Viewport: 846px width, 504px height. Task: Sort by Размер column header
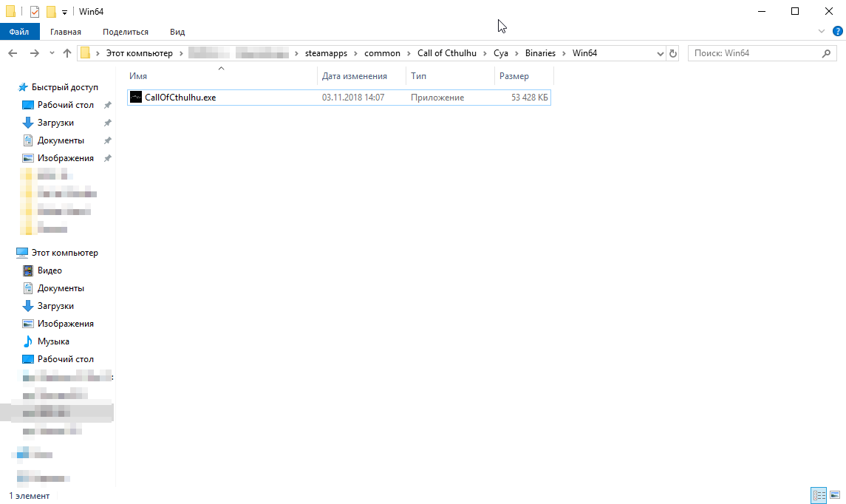coord(524,76)
